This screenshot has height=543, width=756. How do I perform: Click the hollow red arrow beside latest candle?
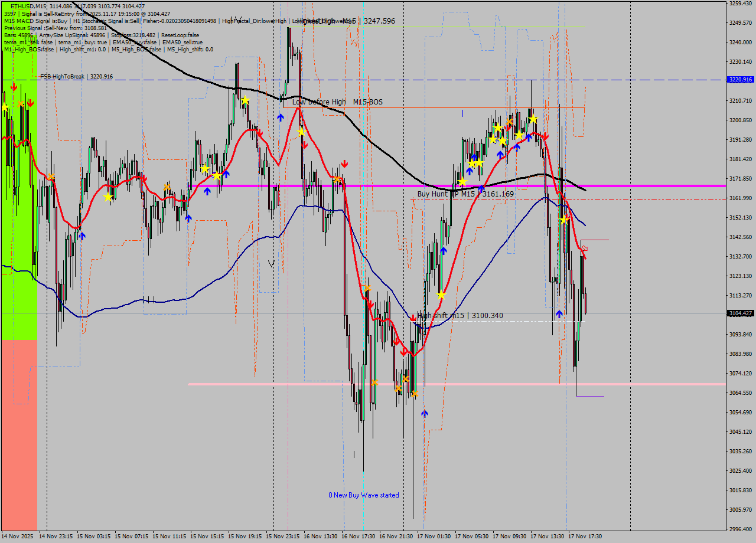coord(584,249)
